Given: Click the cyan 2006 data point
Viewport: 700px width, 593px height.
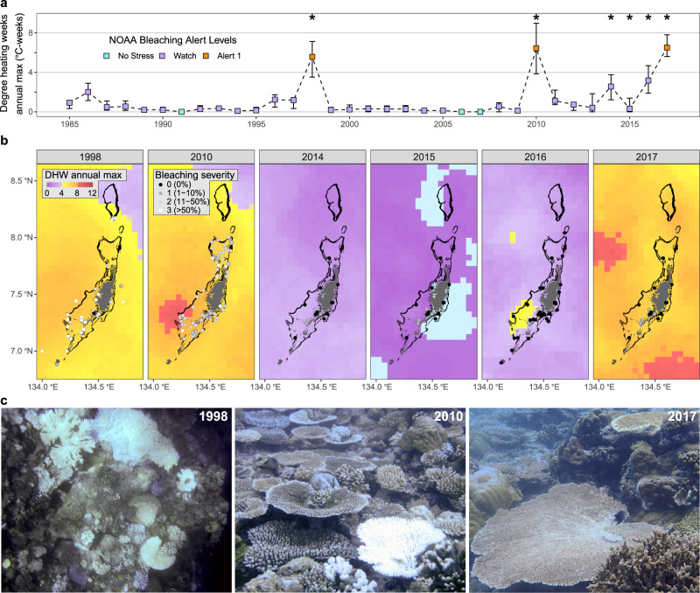Looking at the screenshot, I should (462, 112).
